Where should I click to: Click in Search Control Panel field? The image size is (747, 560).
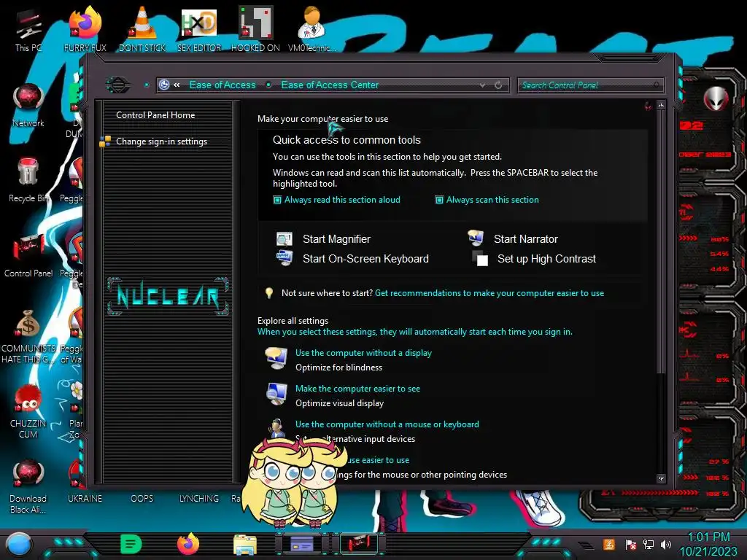tap(589, 85)
